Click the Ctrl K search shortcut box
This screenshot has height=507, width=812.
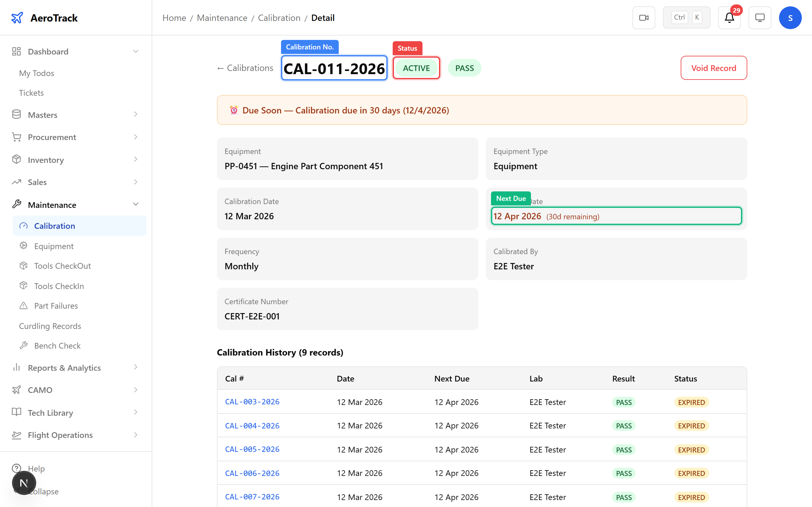pos(686,17)
